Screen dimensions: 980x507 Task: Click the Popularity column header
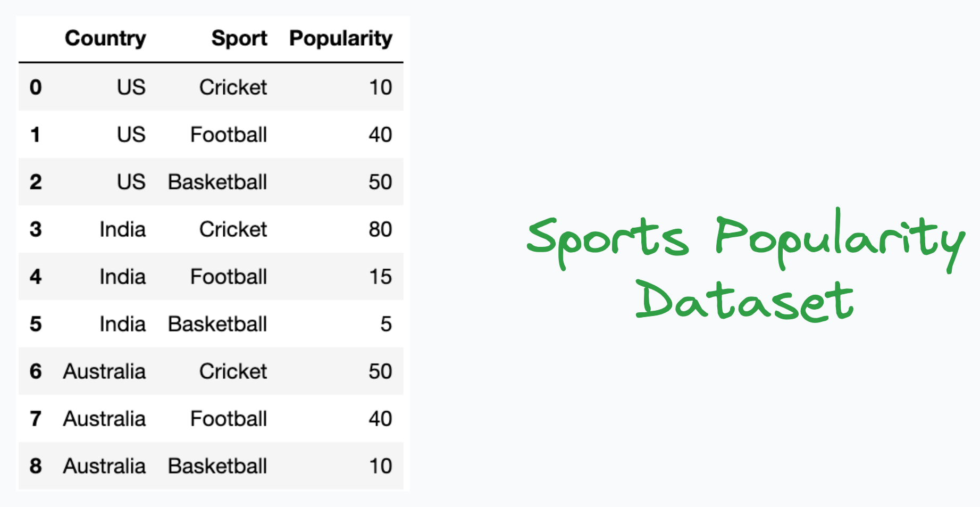340,38
